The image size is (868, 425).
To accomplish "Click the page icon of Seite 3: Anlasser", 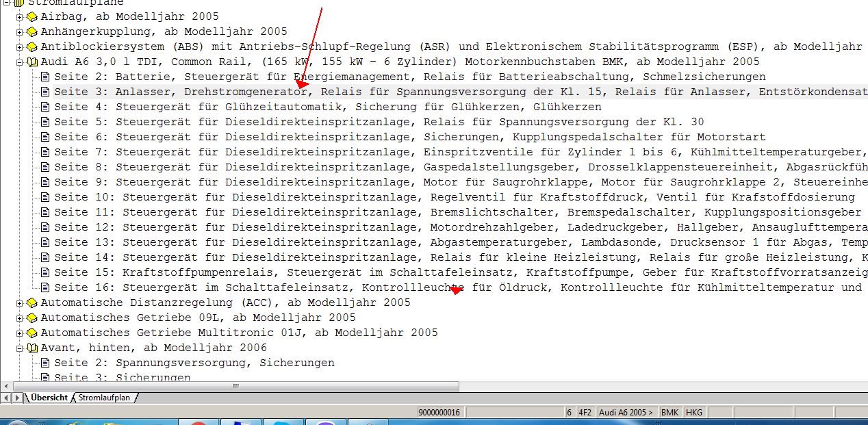I will pyautogui.click(x=45, y=92).
